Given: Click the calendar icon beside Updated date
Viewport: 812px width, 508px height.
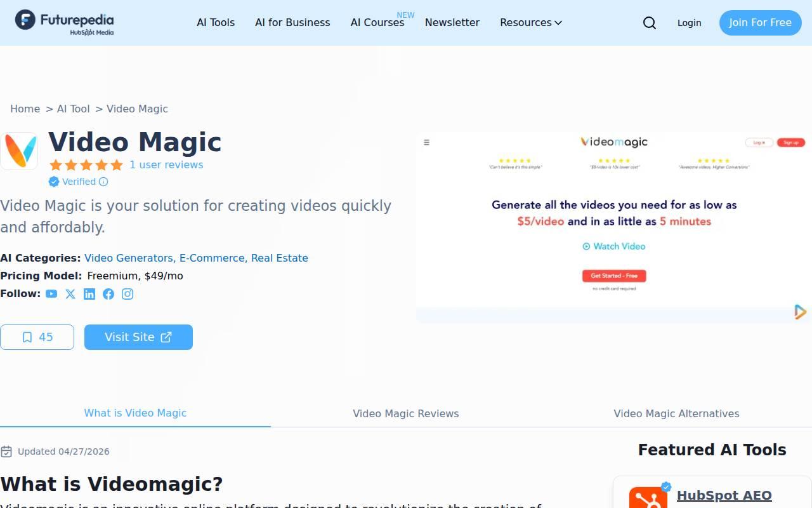Looking at the screenshot, I should click(6, 451).
